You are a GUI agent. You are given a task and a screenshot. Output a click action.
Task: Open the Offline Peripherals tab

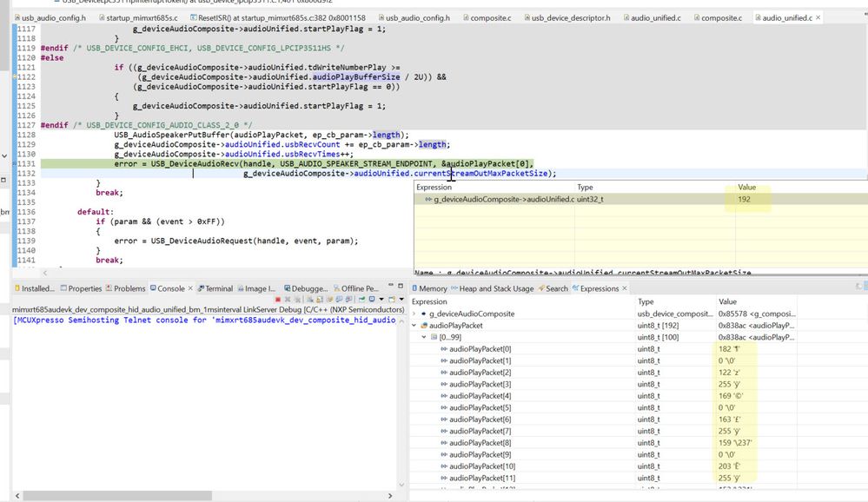click(355, 288)
